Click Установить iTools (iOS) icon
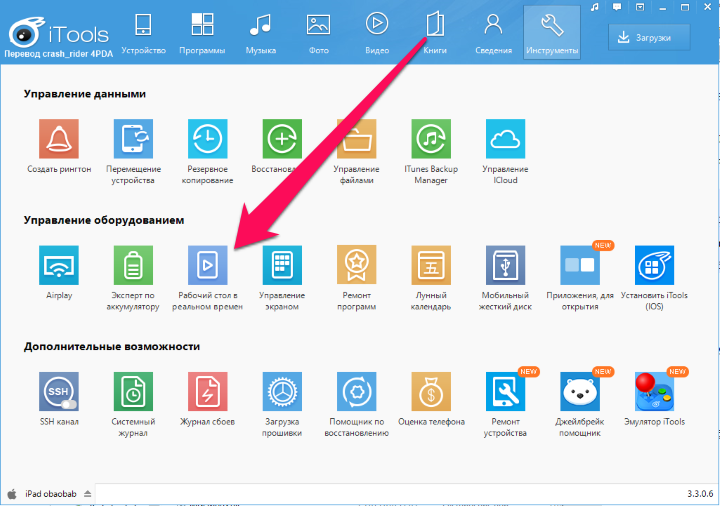720x506 pixels. [654, 265]
